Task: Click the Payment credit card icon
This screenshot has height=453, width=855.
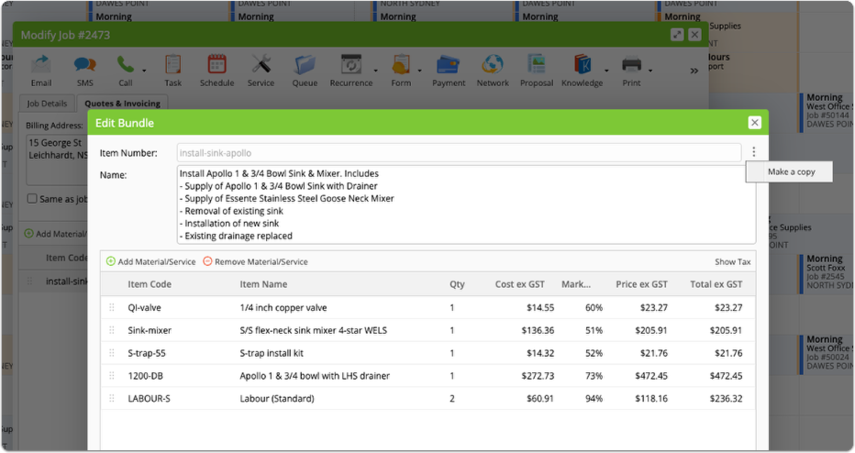Action: point(448,65)
